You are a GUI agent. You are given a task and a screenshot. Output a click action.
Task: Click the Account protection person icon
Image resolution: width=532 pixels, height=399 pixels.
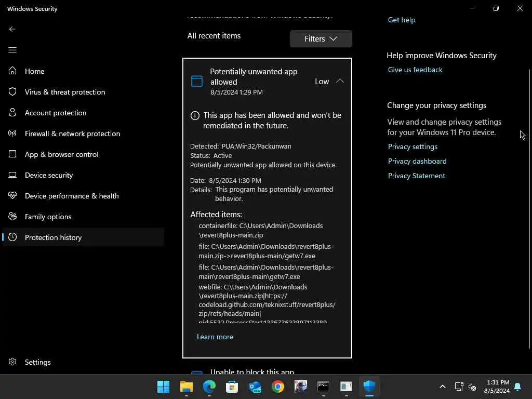coord(12,112)
